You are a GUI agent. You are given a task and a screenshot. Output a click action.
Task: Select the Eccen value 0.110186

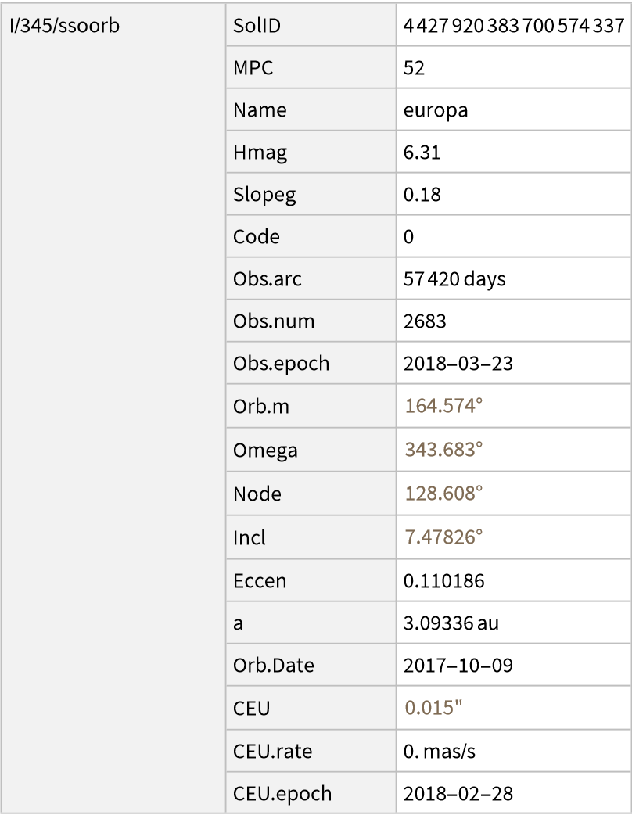(443, 581)
